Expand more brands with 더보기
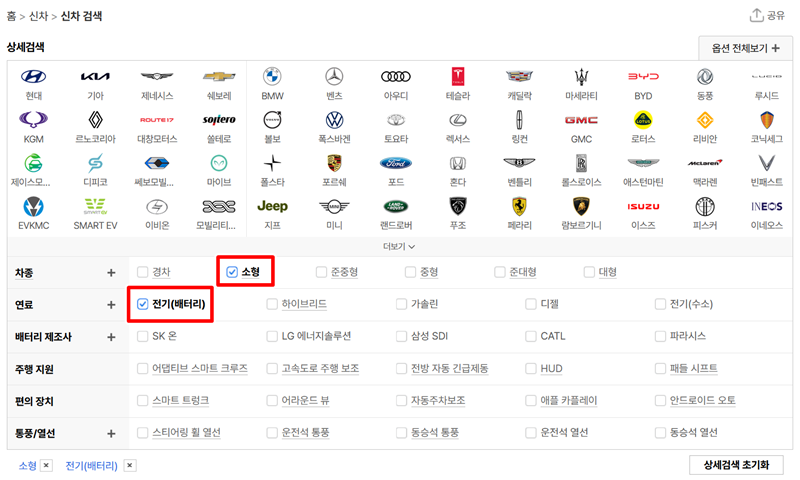This screenshot has width=800, height=480. tap(399, 246)
